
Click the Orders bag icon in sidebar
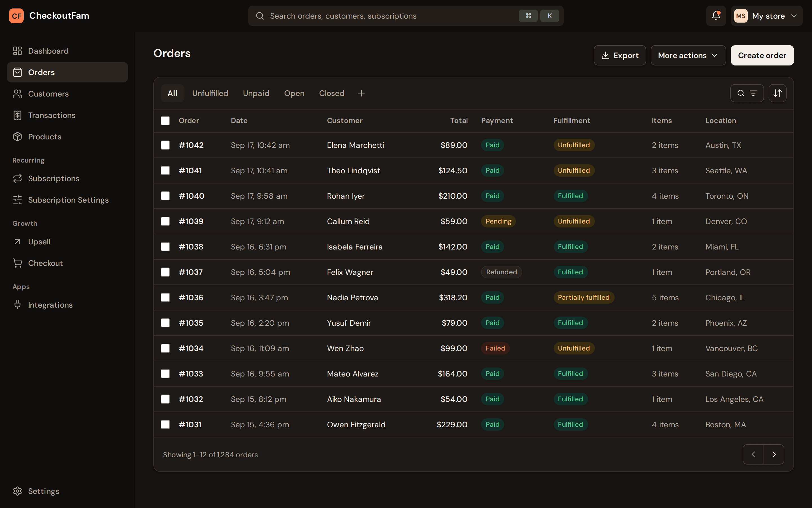click(x=17, y=72)
